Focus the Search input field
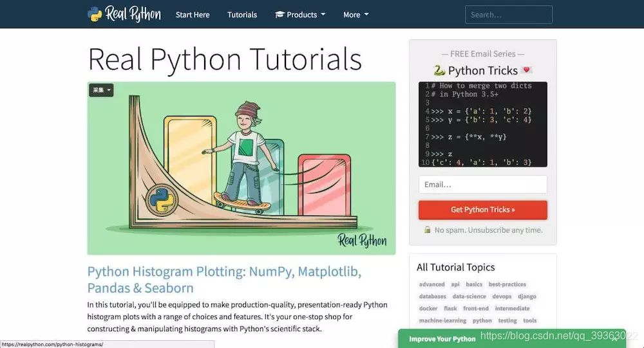This screenshot has height=348, width=644. (509, 15)
